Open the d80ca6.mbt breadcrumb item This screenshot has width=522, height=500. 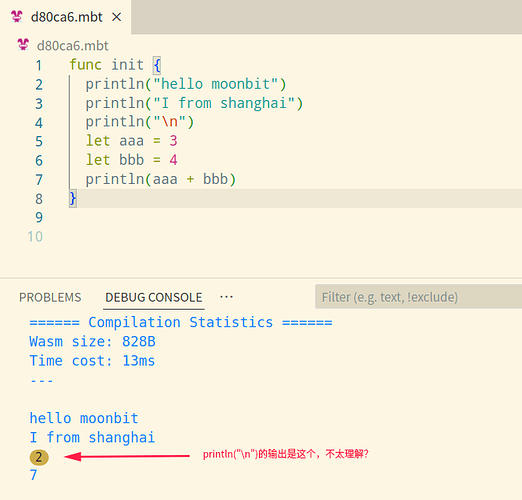(x=73, y=46)
